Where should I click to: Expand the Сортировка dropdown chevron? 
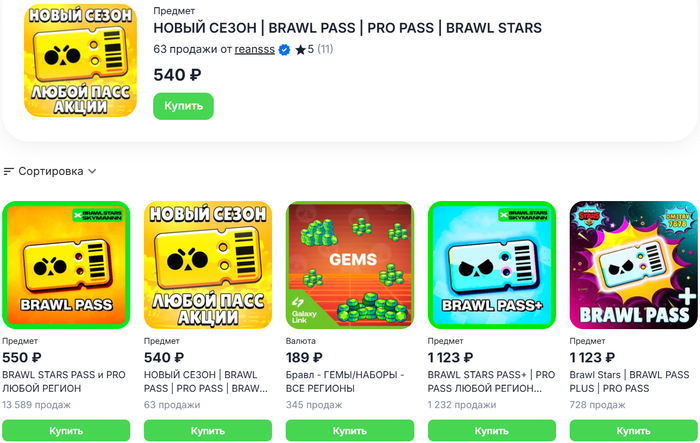[x=92, y=171]
